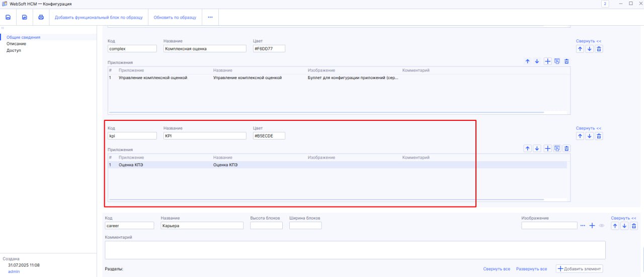
Task: Delete the complex block with its trash icon
Action: [x=599, y=49]
